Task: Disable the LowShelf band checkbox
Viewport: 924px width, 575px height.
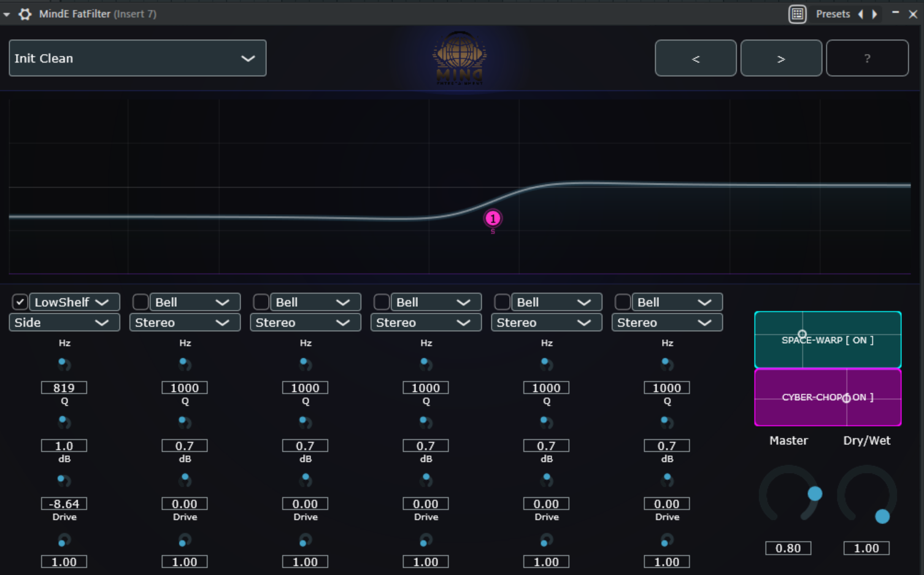Action: pos(20,302)
